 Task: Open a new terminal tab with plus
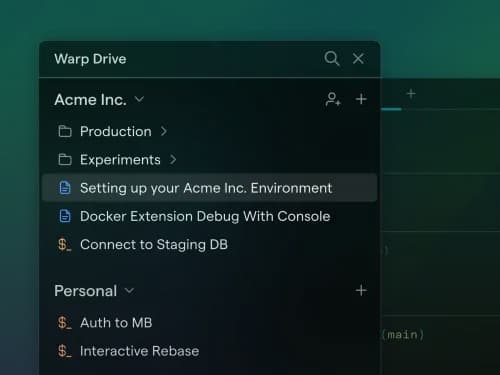[x=411, y=94]
